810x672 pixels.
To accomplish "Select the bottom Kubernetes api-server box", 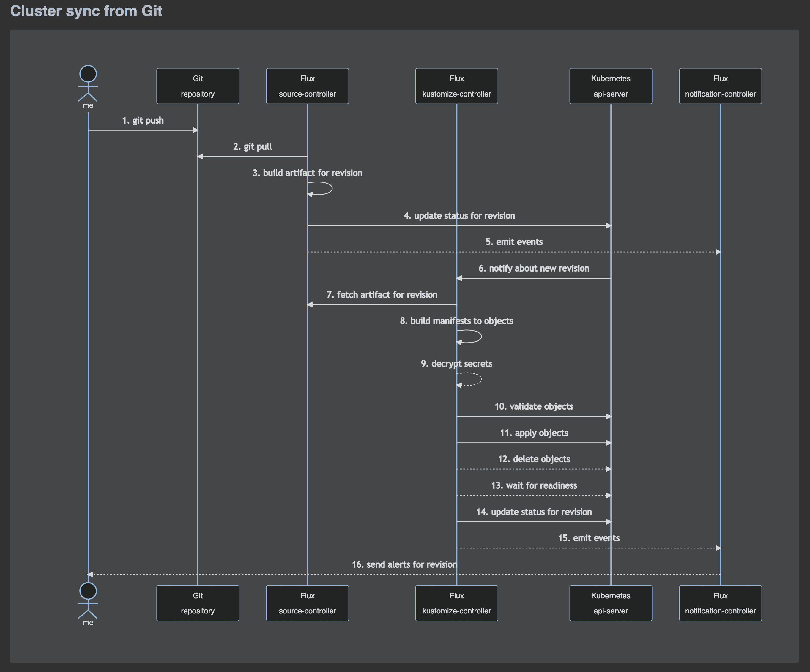I will click(611, 603).
